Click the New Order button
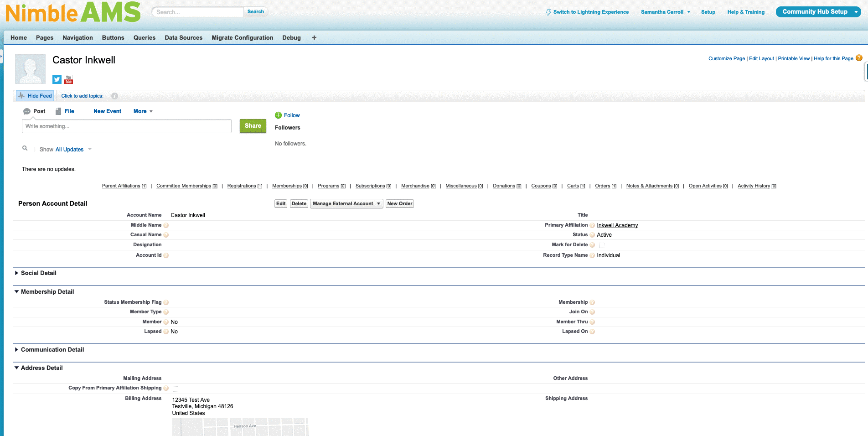The width and height of the screenshot is (868, 436). [x=399, y=204]
